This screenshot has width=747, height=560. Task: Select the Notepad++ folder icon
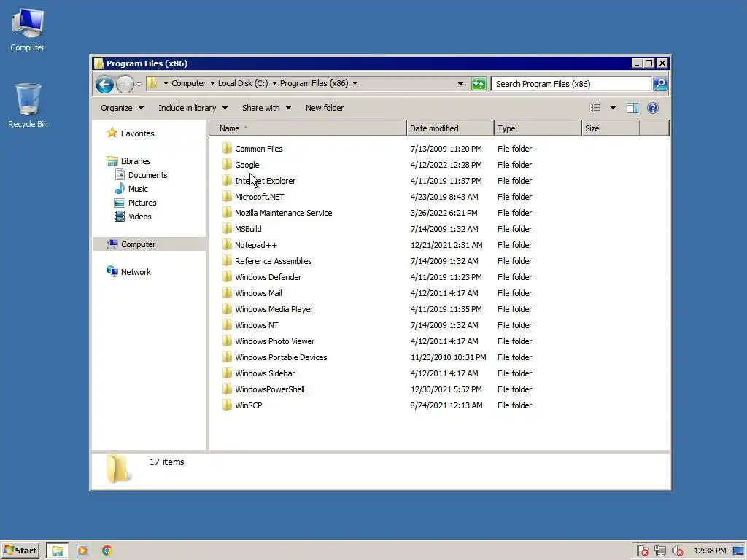pos(227,245)
